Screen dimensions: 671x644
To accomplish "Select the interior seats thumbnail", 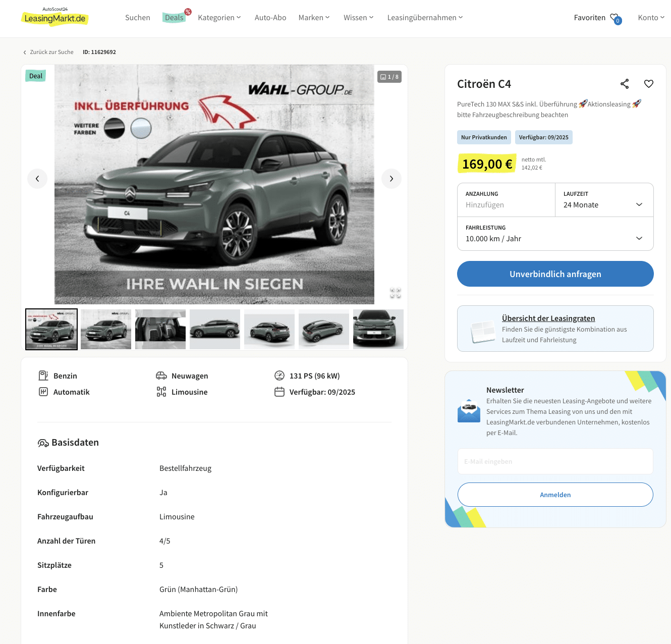I will 160,329.
